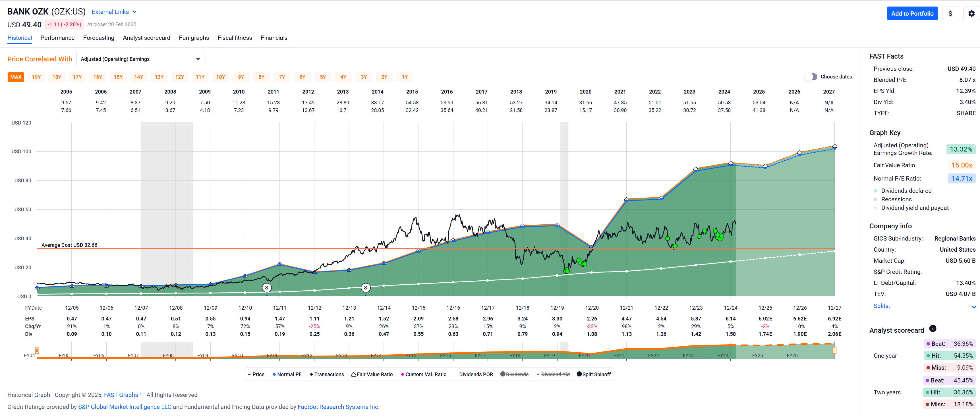Click the one year Beat 36.36% badge
Screen dimensions: 980x416
949,344
